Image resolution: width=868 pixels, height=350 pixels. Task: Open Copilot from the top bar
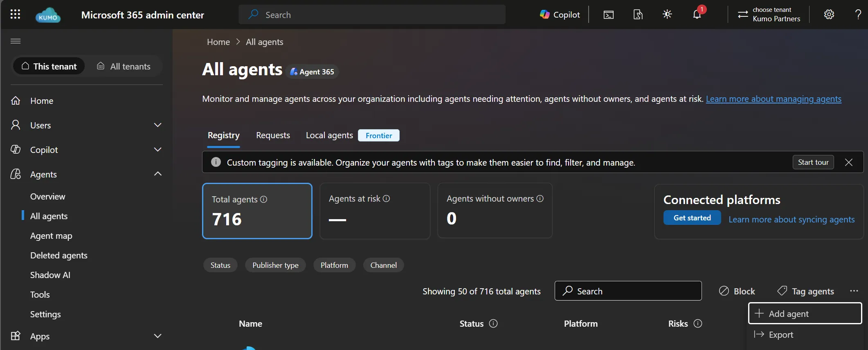click(x=560, y=15)
